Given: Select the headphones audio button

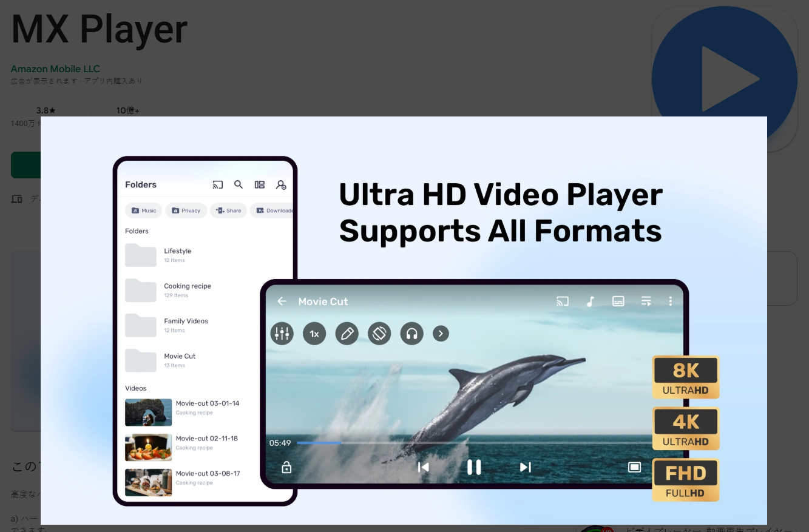Looking at the screenshot, I should point(412,334).
